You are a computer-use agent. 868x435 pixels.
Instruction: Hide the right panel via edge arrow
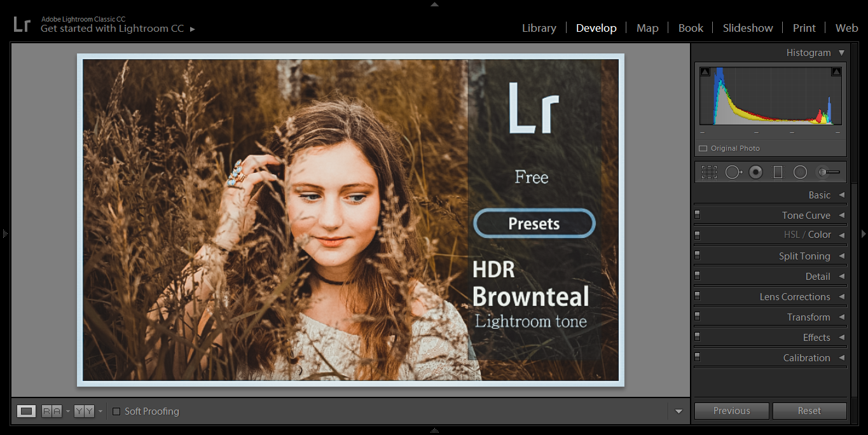tap(863, 234)
